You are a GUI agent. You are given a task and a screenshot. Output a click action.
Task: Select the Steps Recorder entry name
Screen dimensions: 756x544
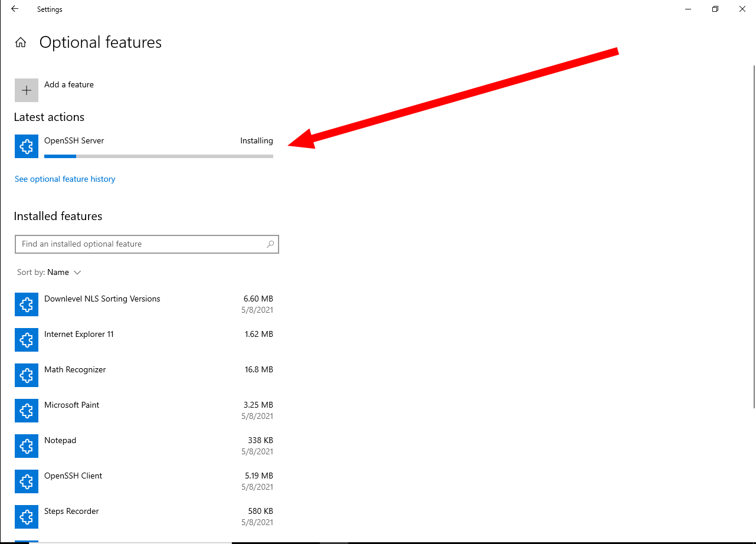[x=71, y=511]
